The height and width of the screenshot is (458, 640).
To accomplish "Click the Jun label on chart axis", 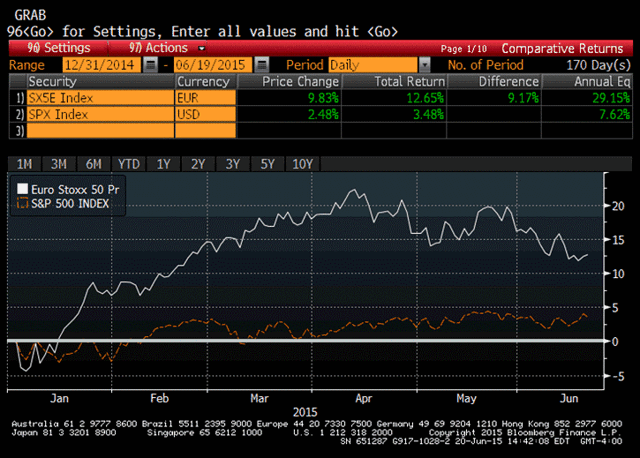I will (x=569, y=398).
